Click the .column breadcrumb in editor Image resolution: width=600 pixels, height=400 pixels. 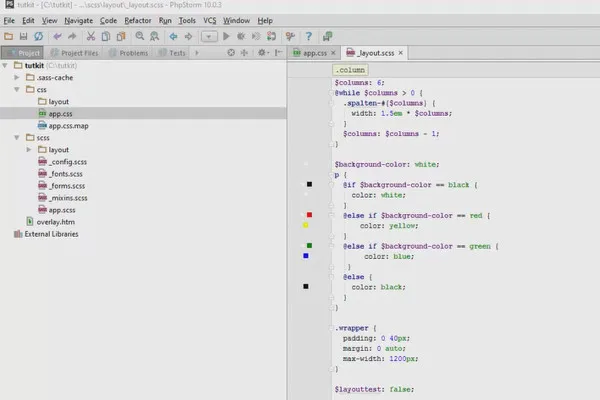[350, 70]
